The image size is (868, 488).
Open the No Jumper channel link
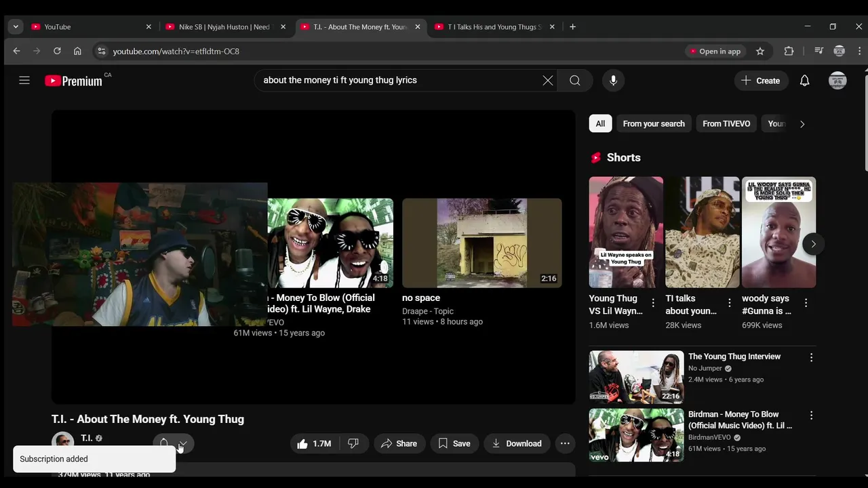tap(705, 369)
